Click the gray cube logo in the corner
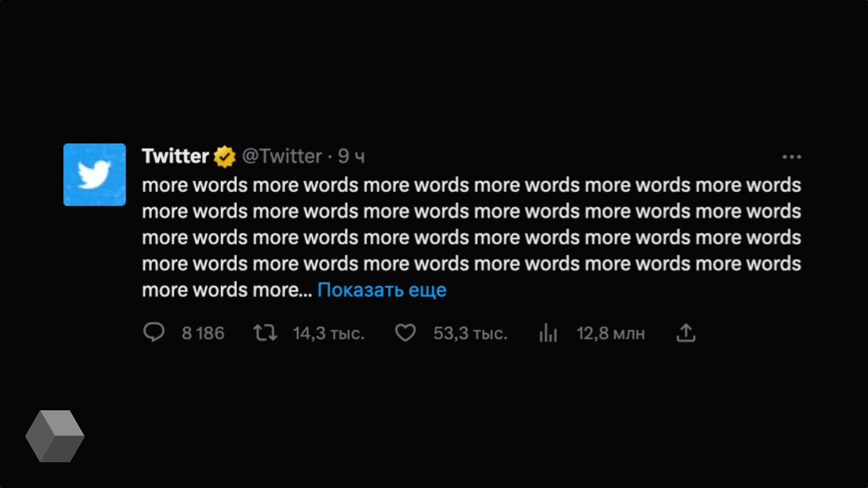 (x=55, y=436)
